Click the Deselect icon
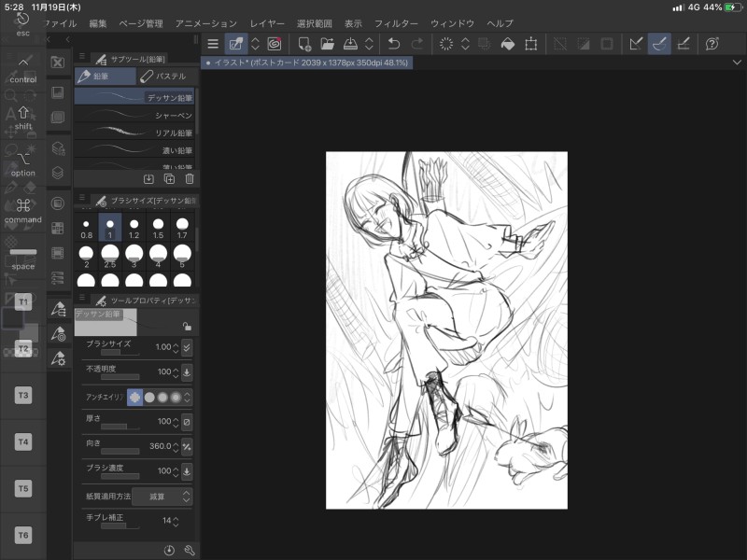The width and height of the screenshot is (747, 560). click(560, 44)
